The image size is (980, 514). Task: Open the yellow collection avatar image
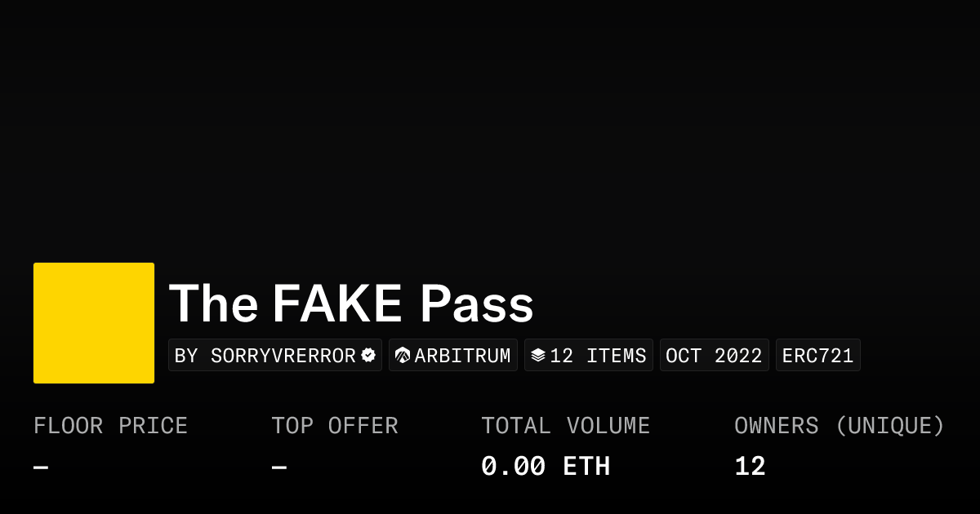[94, 323]
